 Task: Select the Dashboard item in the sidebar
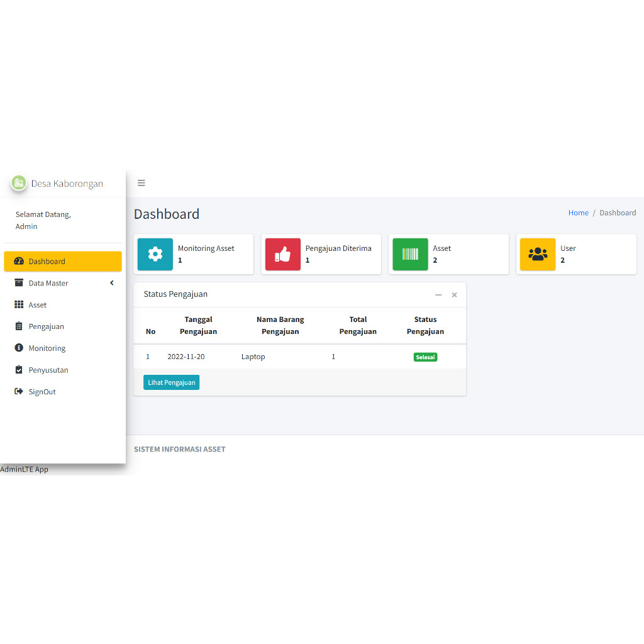tap(47, 261)
